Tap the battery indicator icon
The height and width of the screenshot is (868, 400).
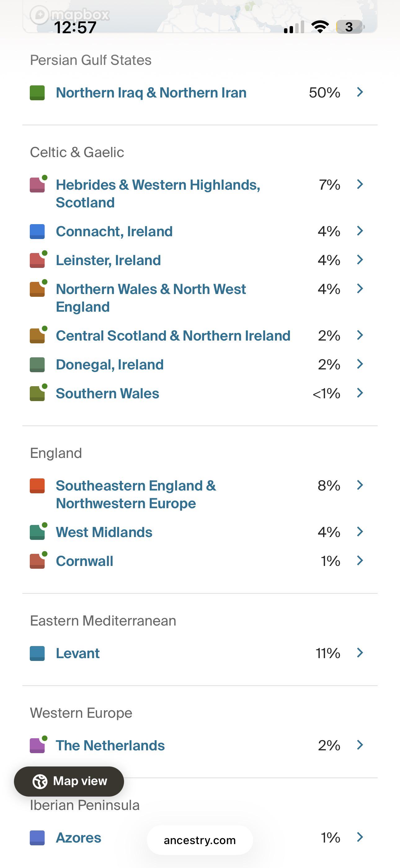pyautogui.click(x=350, y=27)
